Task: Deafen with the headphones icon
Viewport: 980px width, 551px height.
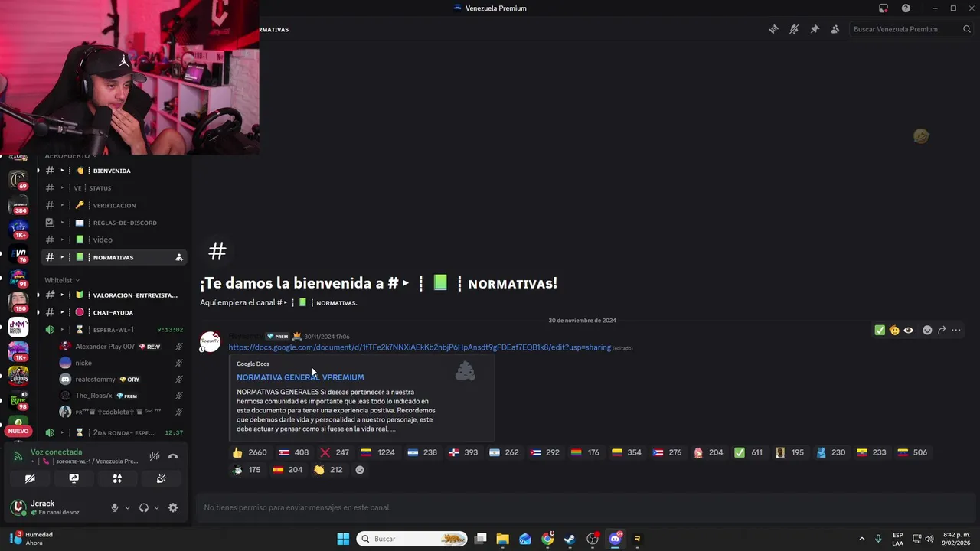Action: 144,507
